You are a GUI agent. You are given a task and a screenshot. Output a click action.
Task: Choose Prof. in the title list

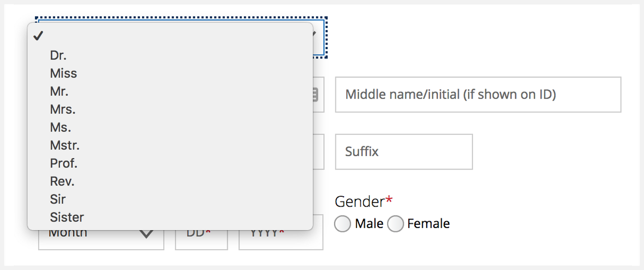pos(64,163)
